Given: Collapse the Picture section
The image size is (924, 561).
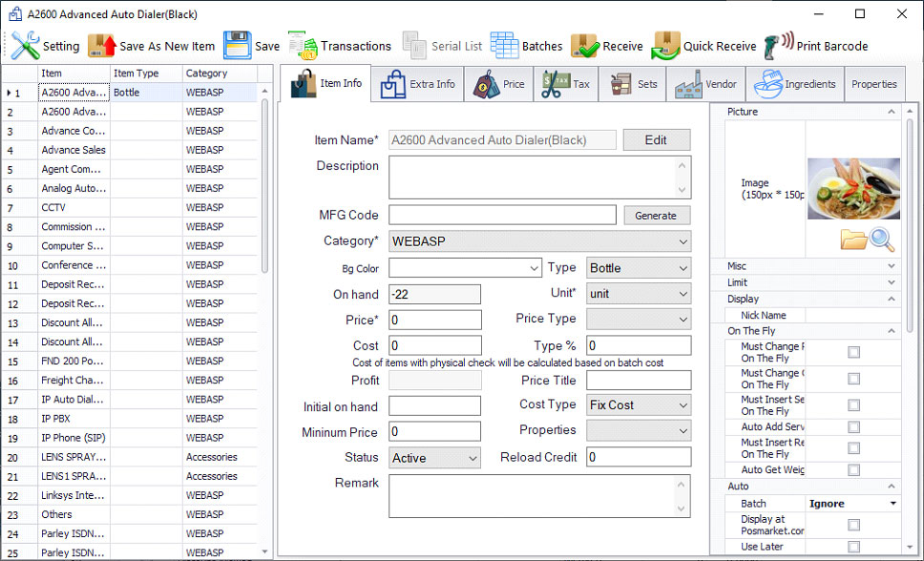Looking at the screenshot, I should coord(891,112).
